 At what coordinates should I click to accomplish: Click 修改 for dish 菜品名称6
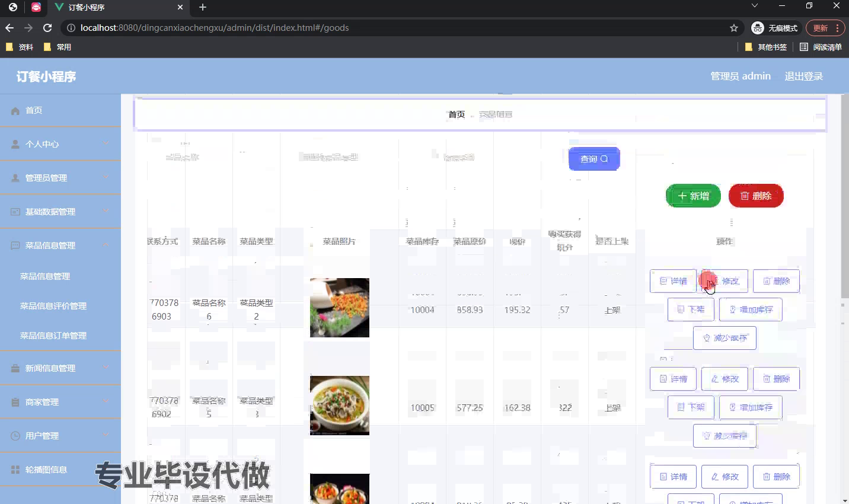coord(724,281)
